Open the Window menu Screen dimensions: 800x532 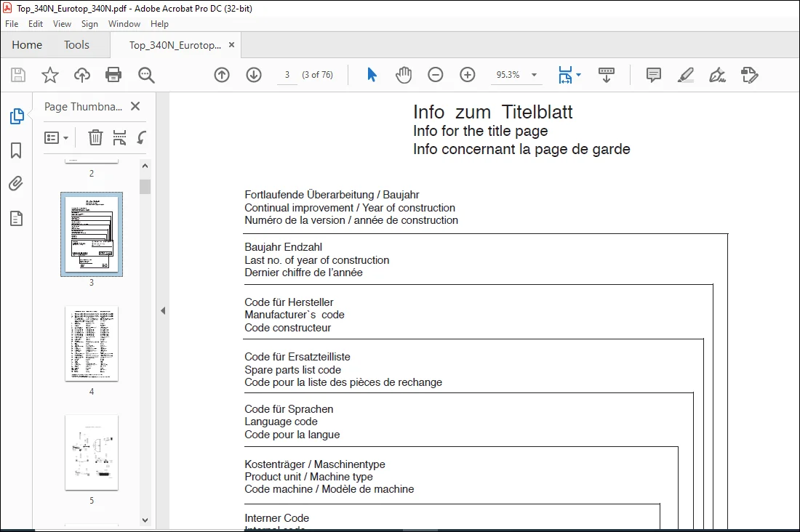click(124, 24)
